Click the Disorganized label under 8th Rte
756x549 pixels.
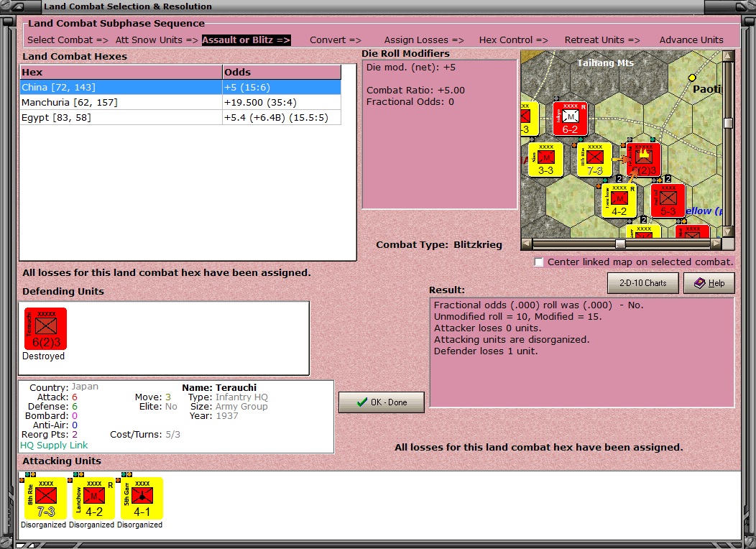coord(43,525)
